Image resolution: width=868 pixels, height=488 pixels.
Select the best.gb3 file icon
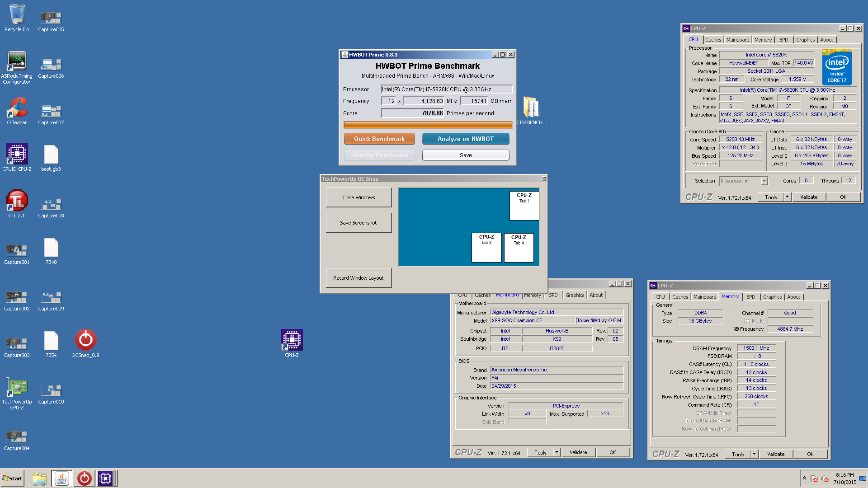tap(51, 158)
